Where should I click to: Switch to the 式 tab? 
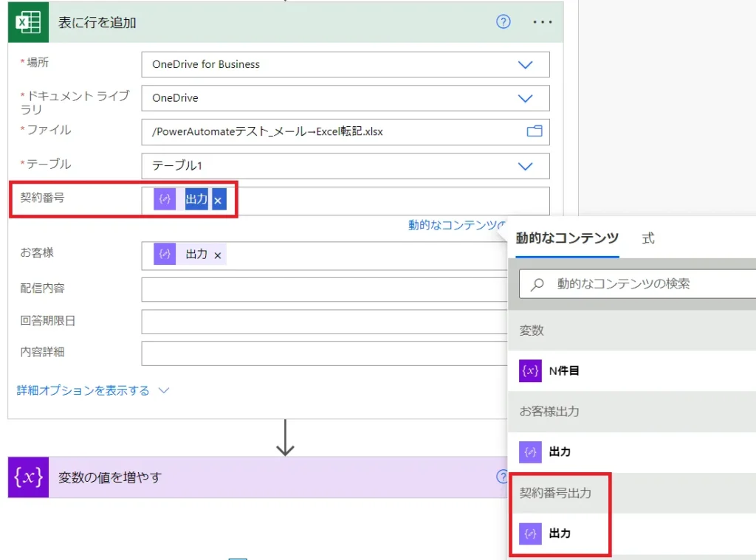[647, 238]
